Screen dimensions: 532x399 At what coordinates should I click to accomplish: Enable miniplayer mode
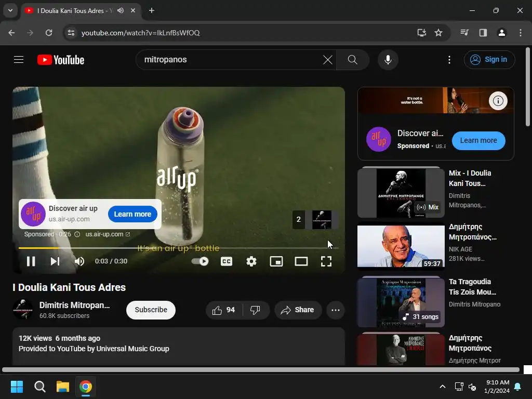point(276,261)
